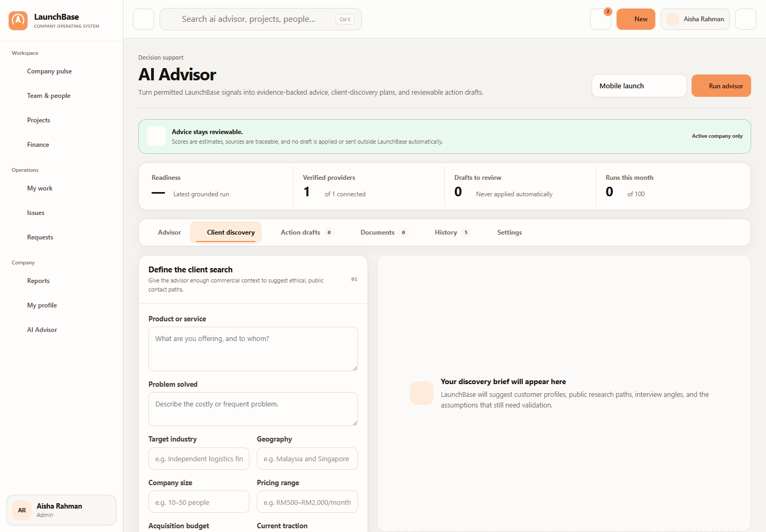Go to Reports in the sidebar
766x532 pixels.
click(62, 281)
